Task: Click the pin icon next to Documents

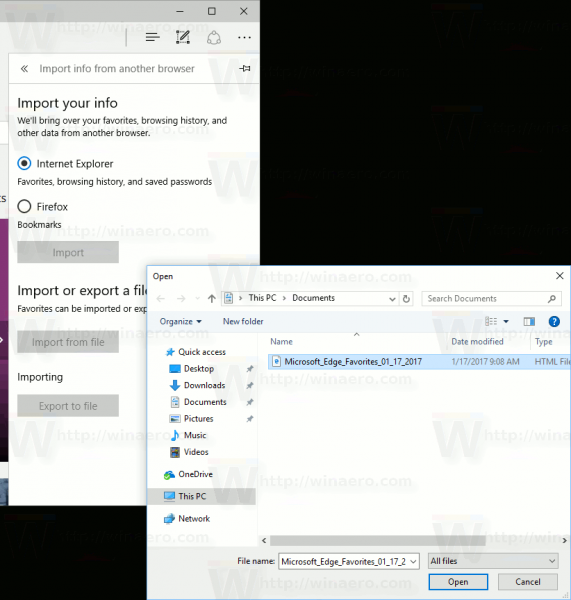Action: tap(250, 402)
